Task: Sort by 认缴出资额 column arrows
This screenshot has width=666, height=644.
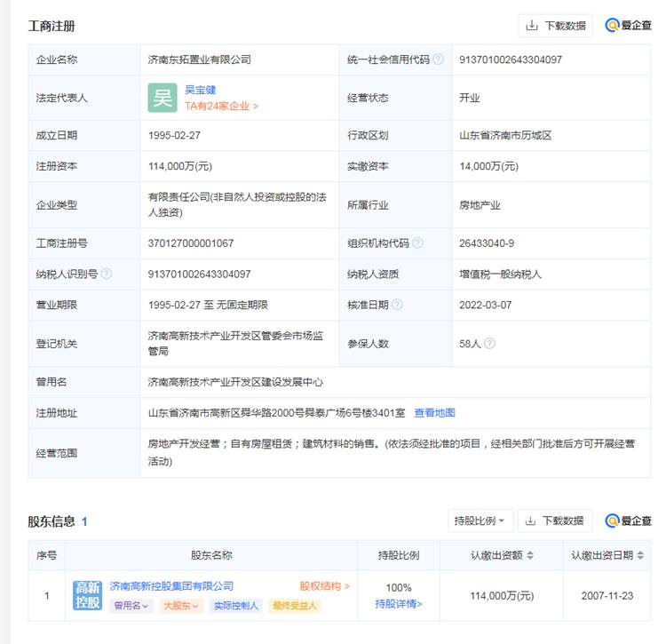Action: pos(529,555)
